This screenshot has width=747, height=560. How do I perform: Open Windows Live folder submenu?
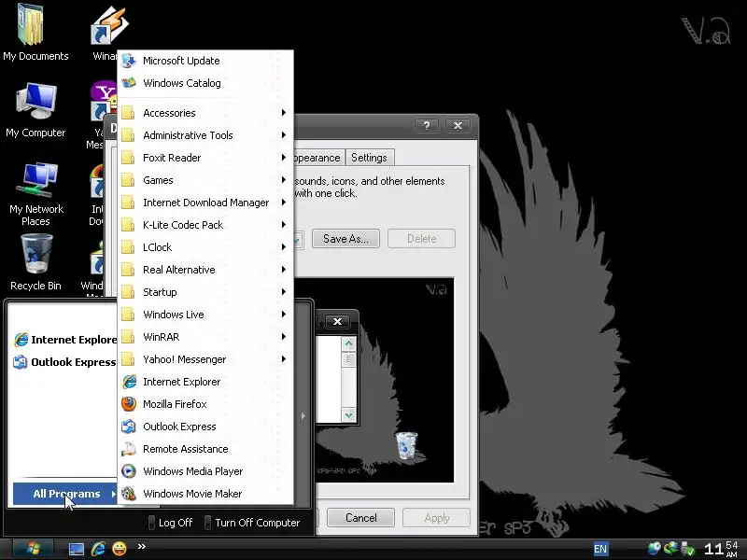pos(205,315)
